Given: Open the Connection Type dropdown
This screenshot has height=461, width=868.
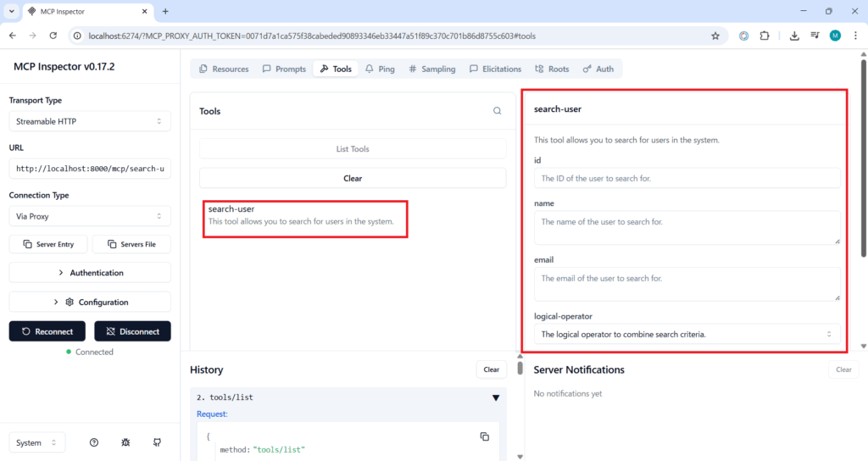Looking at the screenshot, I should (x=90, y=216).
